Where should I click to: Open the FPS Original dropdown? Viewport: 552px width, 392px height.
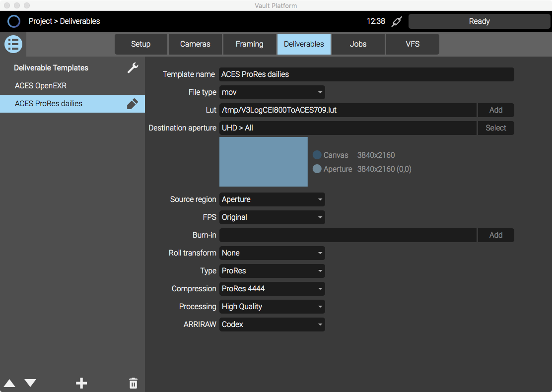point(272,217)
